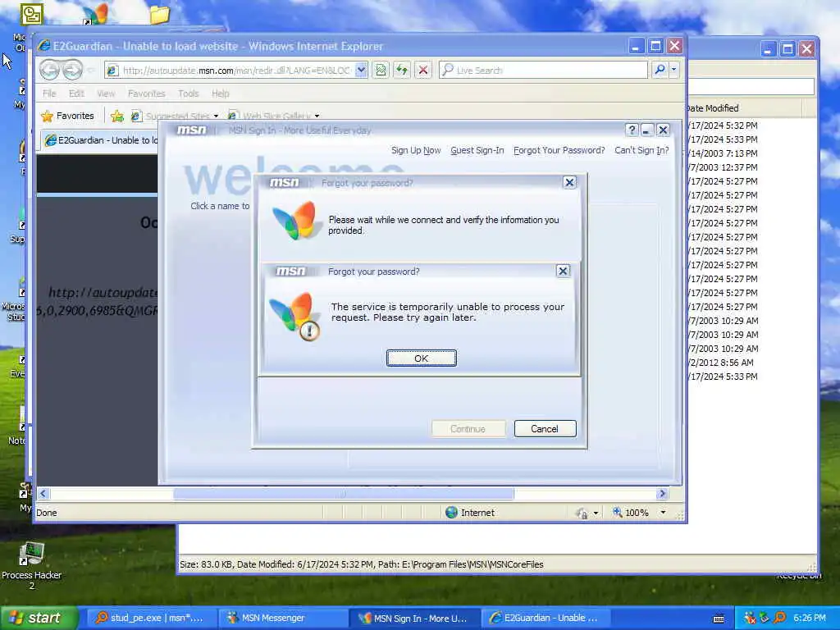
Task: Click Can't Sign In? link
Action: 641,151
